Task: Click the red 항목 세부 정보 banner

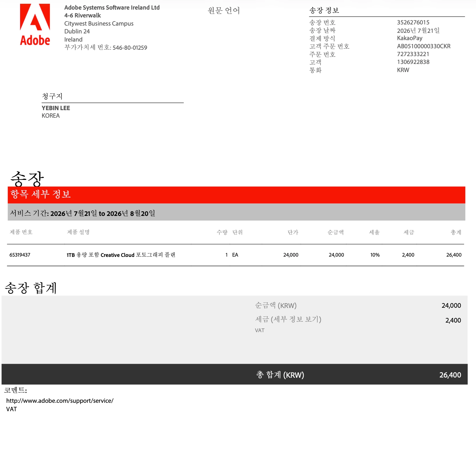Action: (x=236, y=195)
